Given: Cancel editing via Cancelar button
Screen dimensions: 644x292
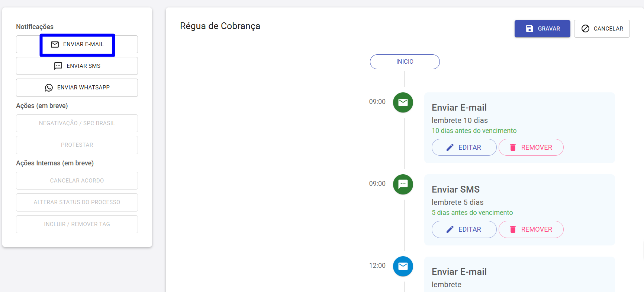Looking at the screenshot, I should click(x=602, y=29).
